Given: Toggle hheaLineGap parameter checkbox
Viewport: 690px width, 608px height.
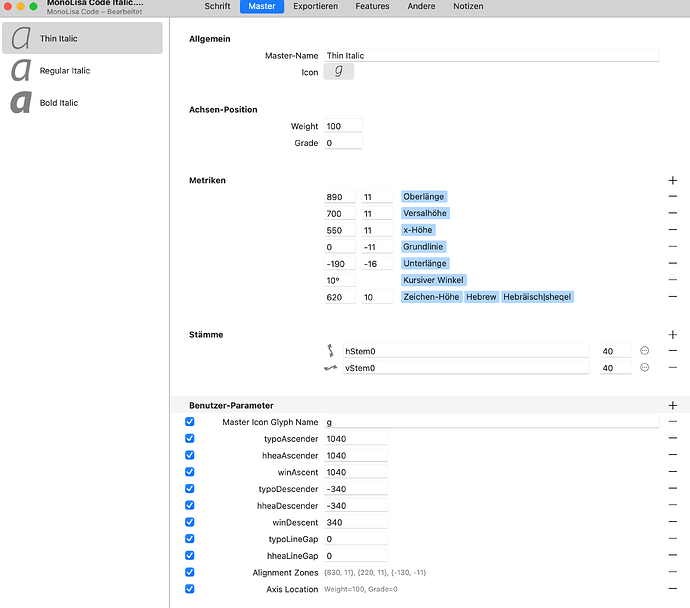Looking at the screenshot, I should [190, 555].
